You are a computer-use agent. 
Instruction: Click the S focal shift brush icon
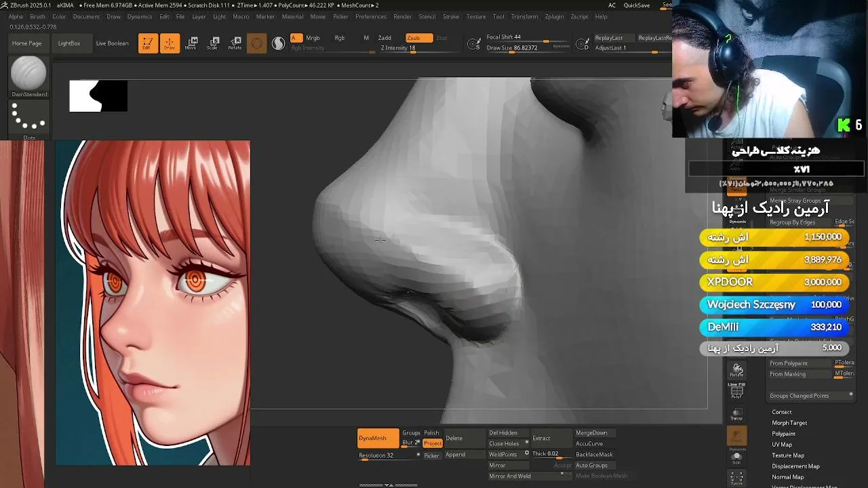coord(475,45)
